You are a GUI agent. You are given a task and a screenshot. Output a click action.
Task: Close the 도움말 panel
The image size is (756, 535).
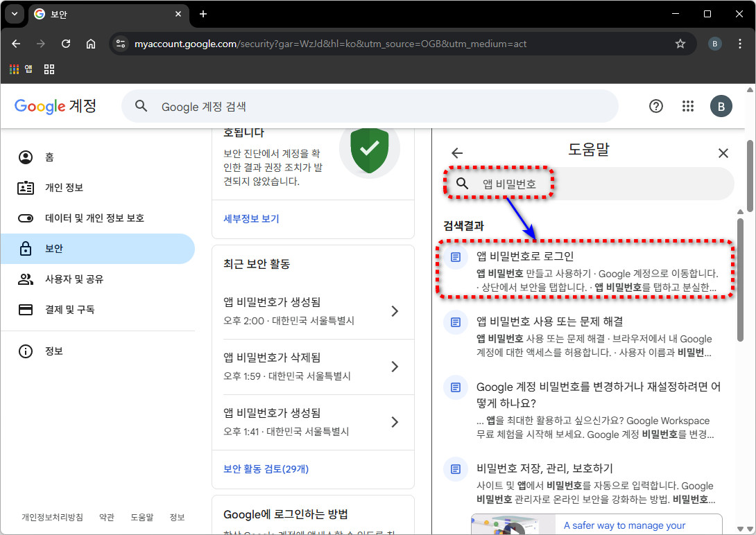723,153
